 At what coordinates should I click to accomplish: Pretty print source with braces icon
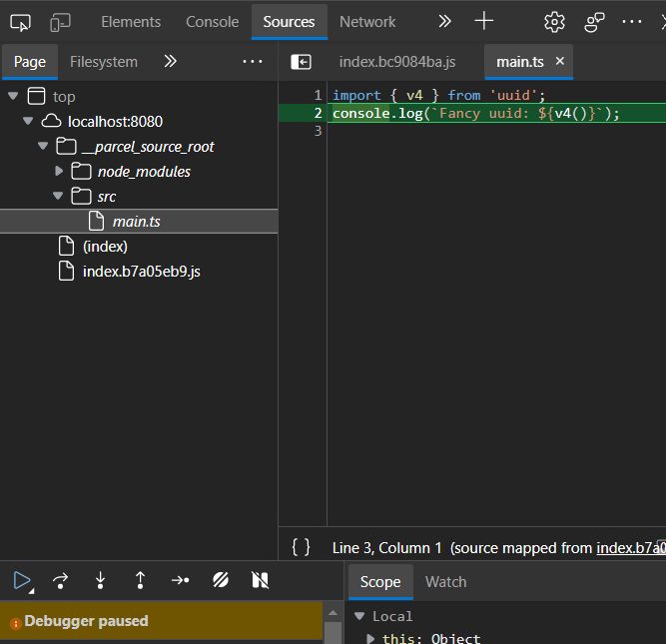(301, 547)
